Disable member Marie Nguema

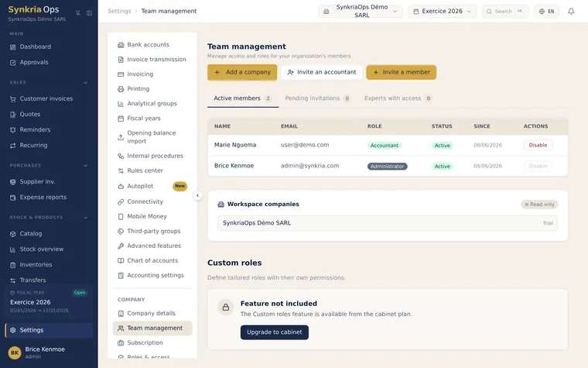(538, 145)
